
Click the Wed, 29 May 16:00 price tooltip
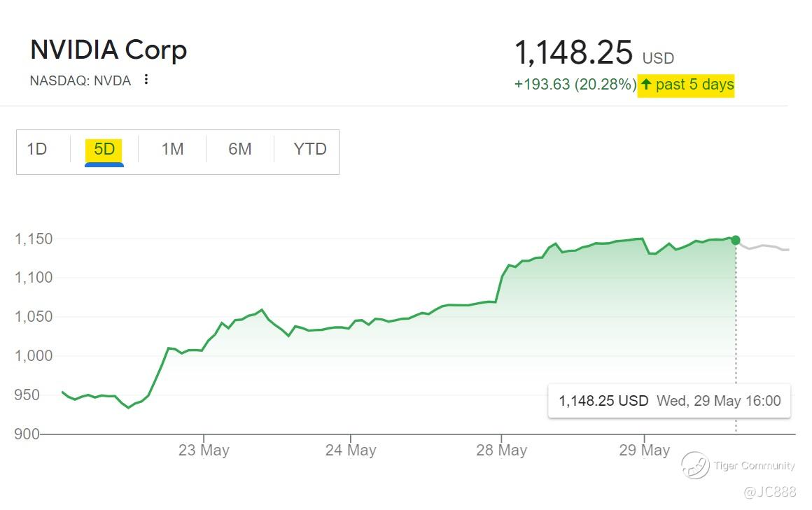click(669, 401)
